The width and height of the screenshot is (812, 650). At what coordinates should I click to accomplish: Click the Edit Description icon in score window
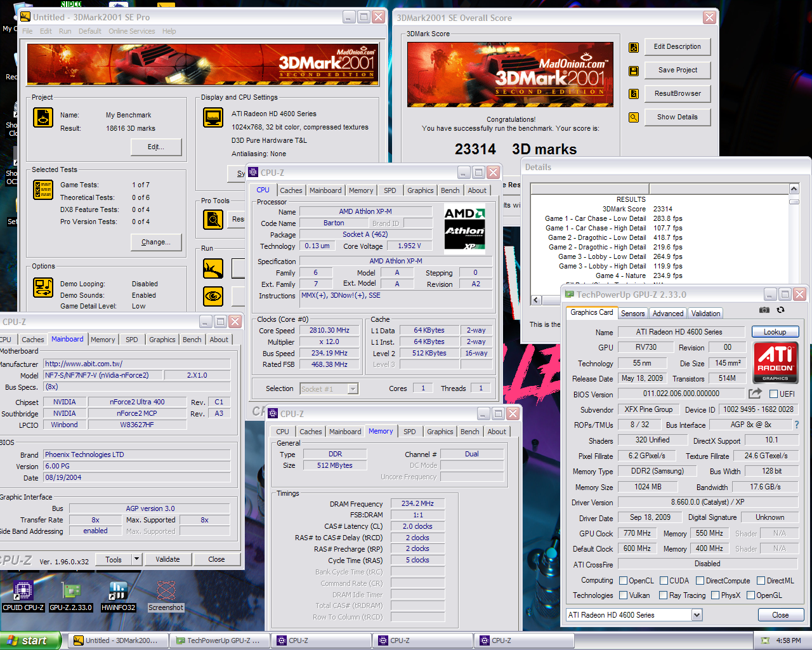point(633,47)
